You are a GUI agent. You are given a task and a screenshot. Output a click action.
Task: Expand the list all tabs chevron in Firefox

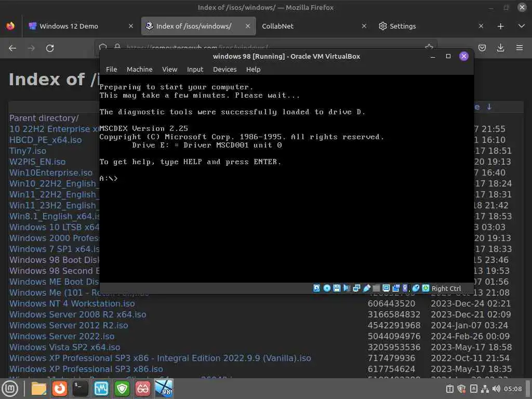coord(522,26)
